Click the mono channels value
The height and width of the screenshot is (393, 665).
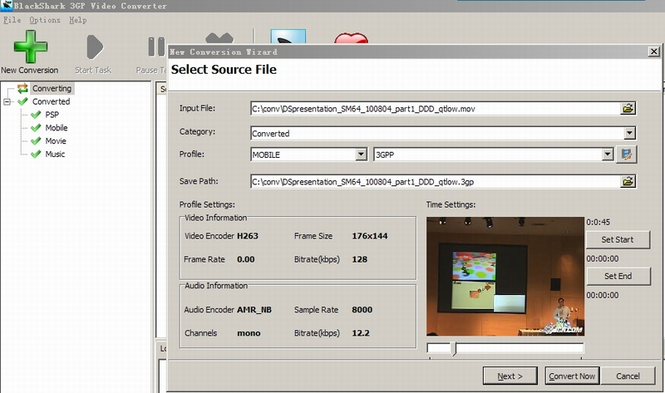249,333
